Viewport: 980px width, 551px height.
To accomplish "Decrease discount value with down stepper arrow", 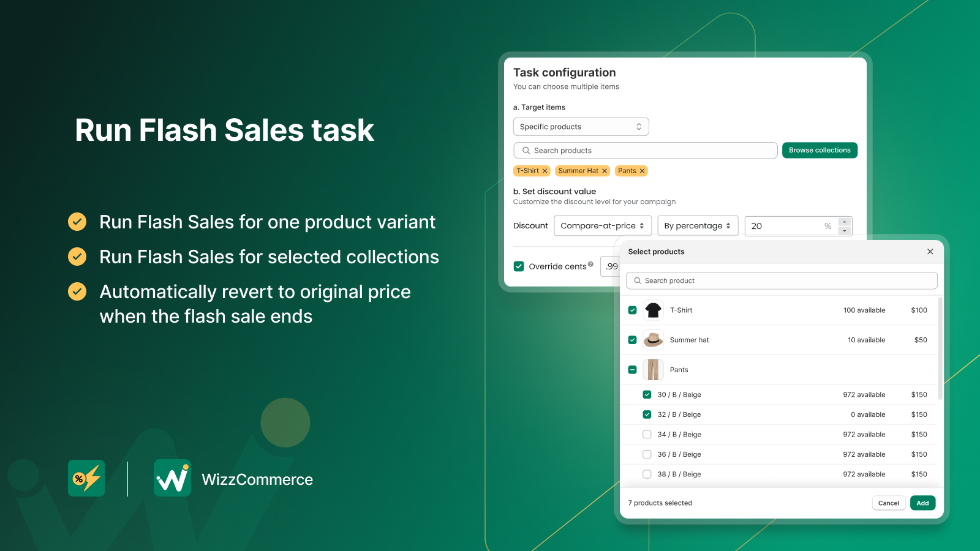I will tap(845, 231).
